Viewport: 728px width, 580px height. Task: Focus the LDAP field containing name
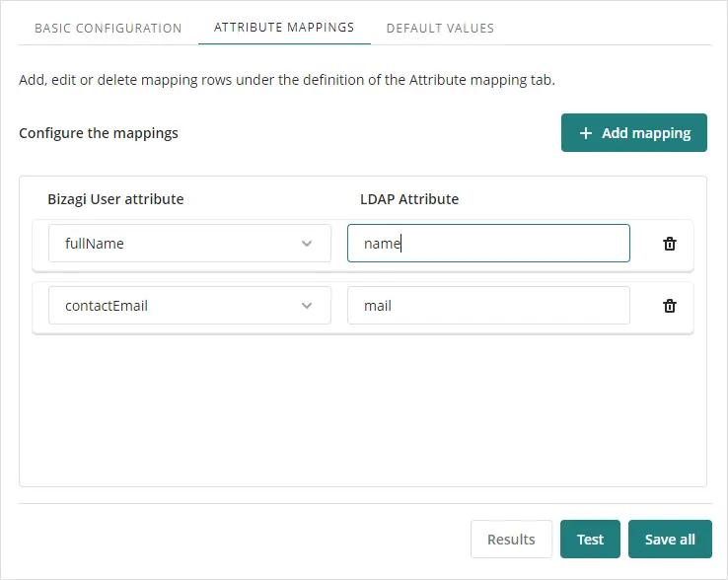pos(488,244)
